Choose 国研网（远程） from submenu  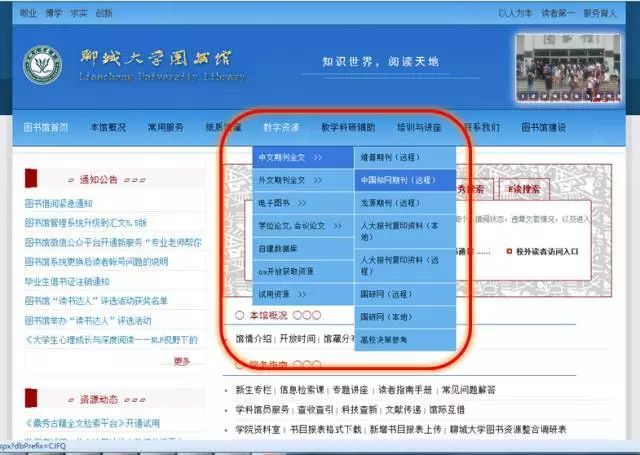[405, 294]
